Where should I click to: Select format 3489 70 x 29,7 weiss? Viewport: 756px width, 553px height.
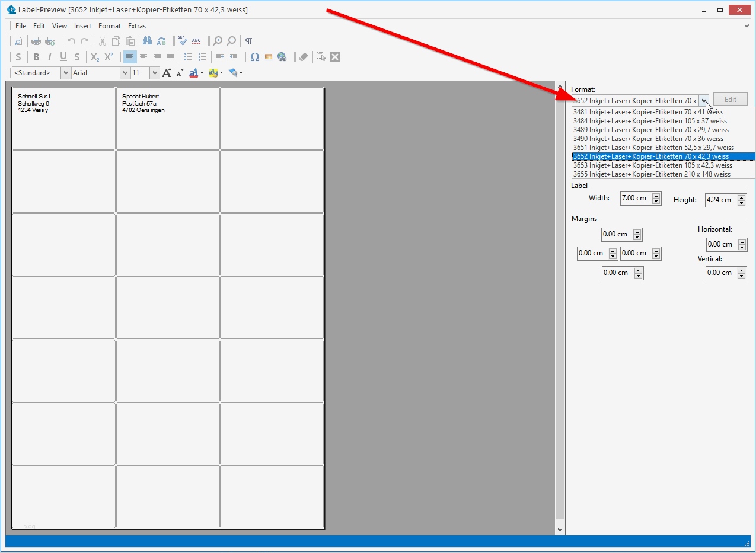[x=664, y=130]
